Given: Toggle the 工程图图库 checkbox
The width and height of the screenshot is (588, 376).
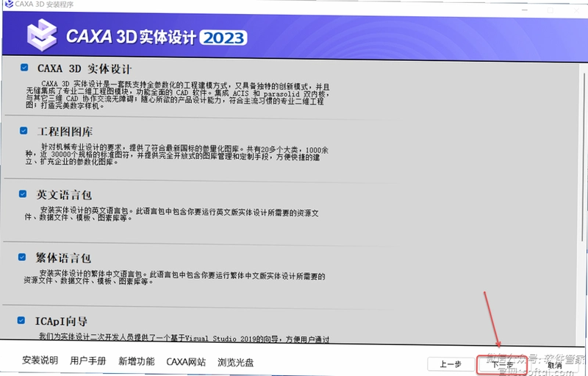Looking at the screenshot, I should 24,130.
